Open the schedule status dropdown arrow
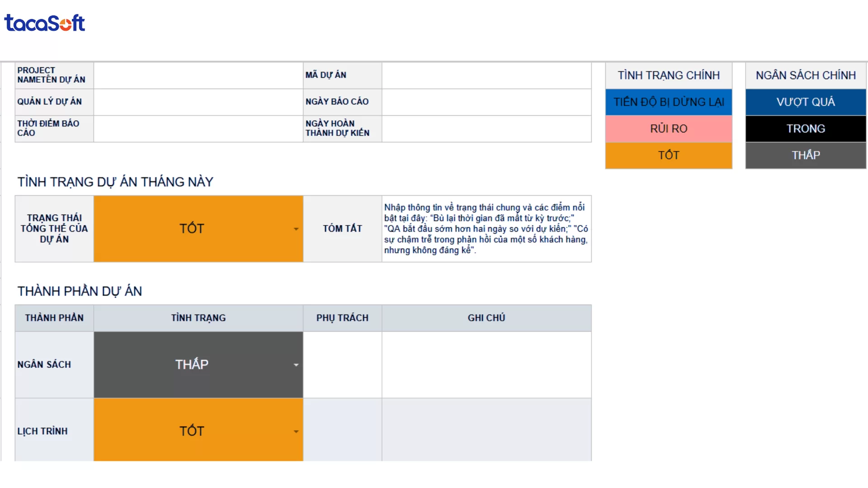This screenshot has width=868, height=488. pos(296,432)
